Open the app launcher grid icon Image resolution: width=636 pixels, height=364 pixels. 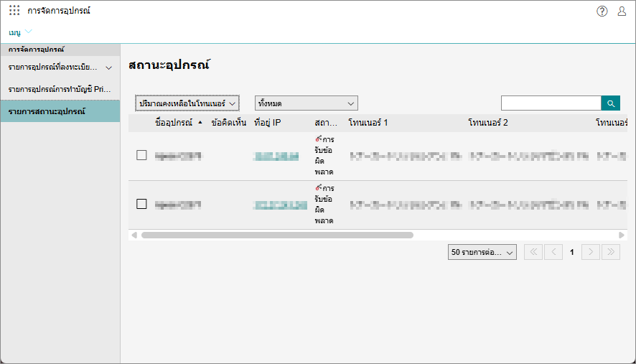pyautogui.click(x=14, y=11)
